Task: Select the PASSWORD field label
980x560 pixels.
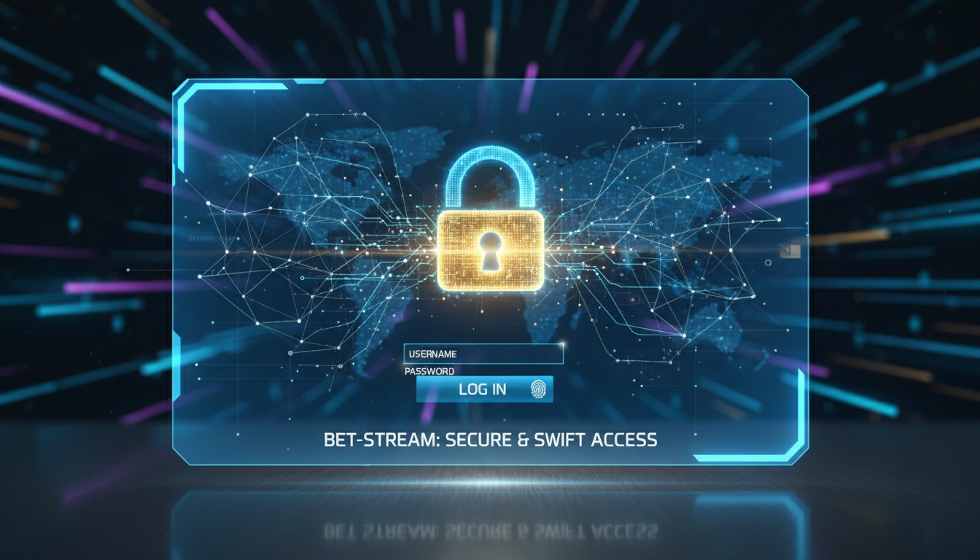Action: [x=429, y=371]
